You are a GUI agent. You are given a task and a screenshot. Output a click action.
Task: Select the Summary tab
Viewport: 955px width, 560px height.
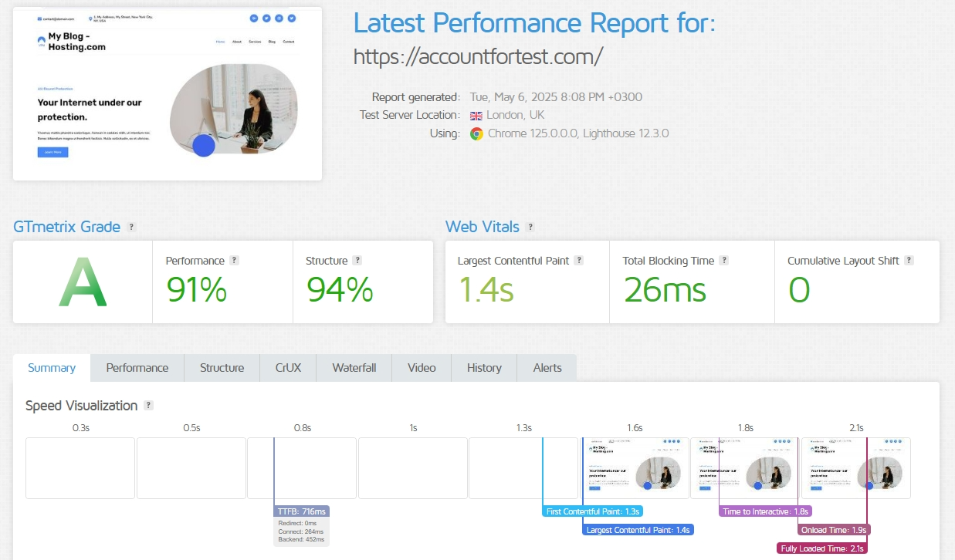tap(52, 368)
